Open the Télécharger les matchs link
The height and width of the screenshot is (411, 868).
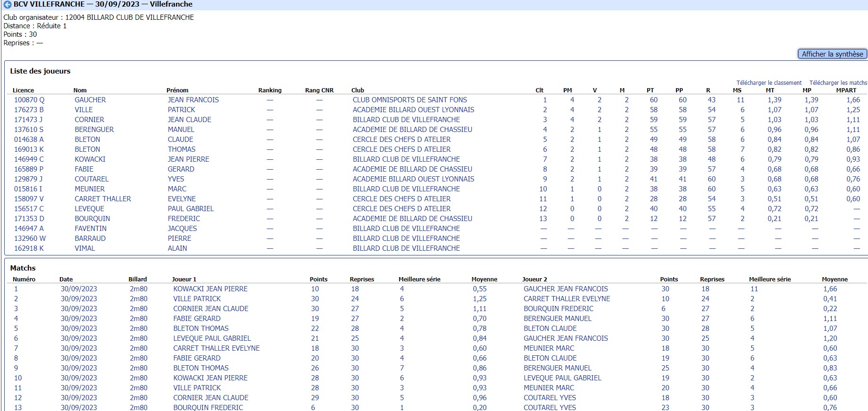tap(838, 82)
